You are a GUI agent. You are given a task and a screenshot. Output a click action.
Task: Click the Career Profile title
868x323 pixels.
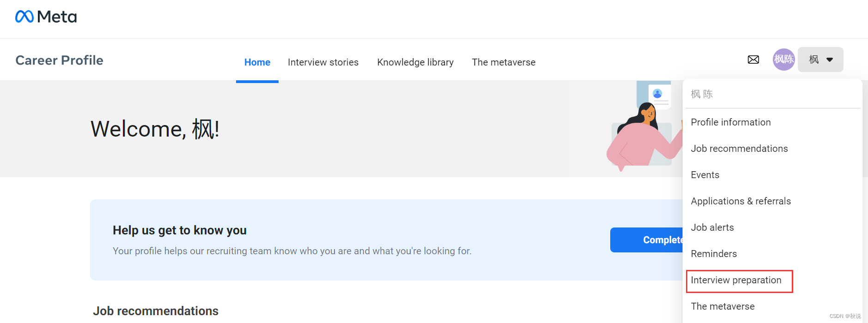[59, 60]
